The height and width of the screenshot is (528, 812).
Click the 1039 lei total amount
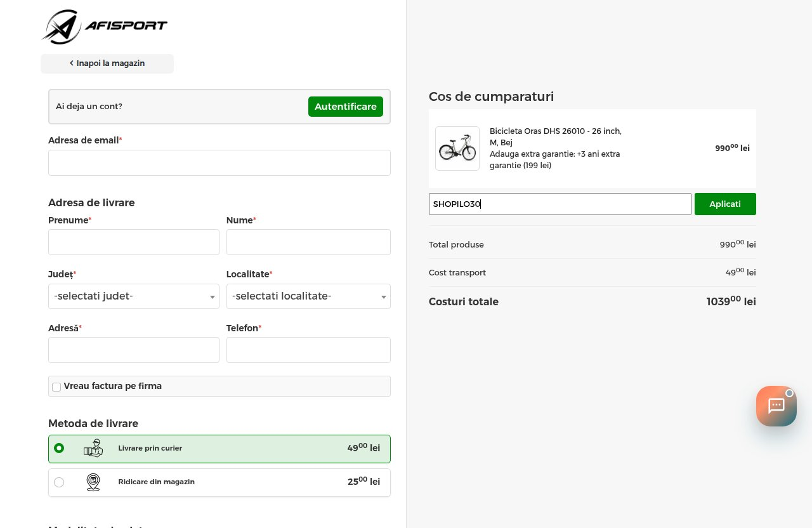[x=731, y=301]
